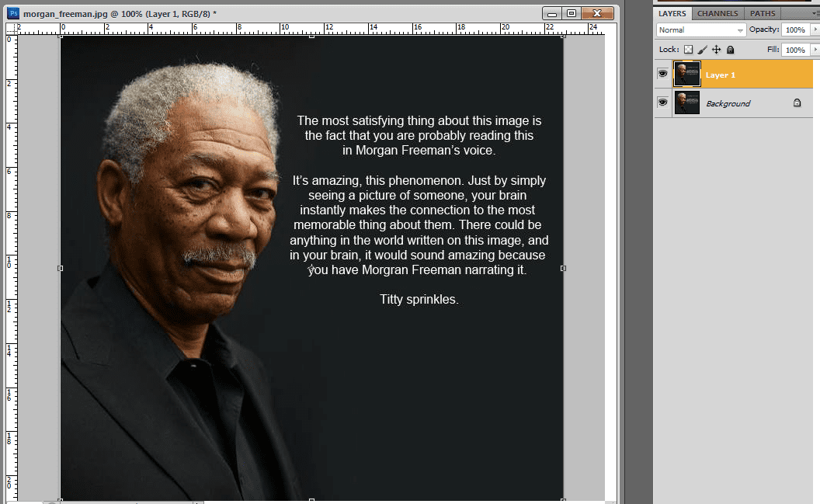Viewport: 820px width, 504px height.
Task: Click the Photoshop Ps document icon
Action: pyautogui.click(x=14, y=13)
